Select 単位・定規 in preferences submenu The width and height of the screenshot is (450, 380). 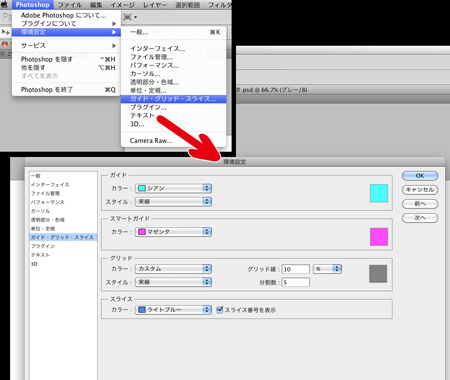(x=173, y=90)
